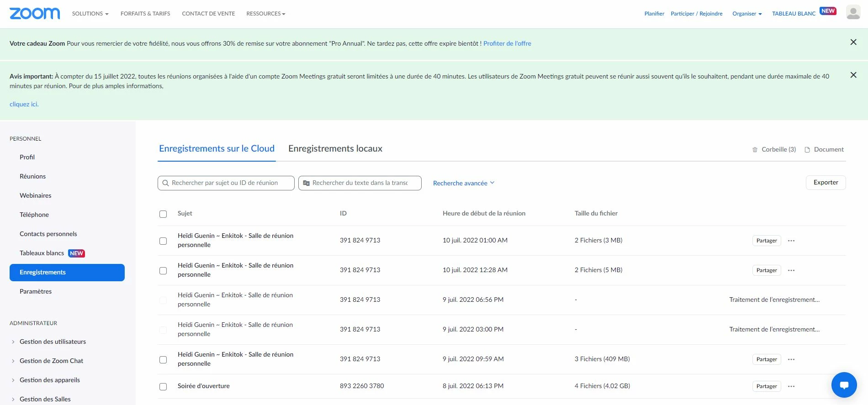Check the 10 juil. 12:28 AM recording

click(x=163, y=271)
